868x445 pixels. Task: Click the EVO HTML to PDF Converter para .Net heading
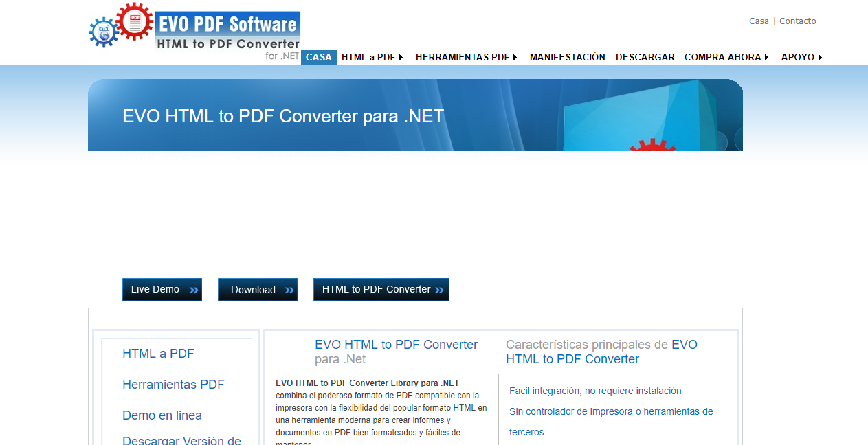point(397,352)
